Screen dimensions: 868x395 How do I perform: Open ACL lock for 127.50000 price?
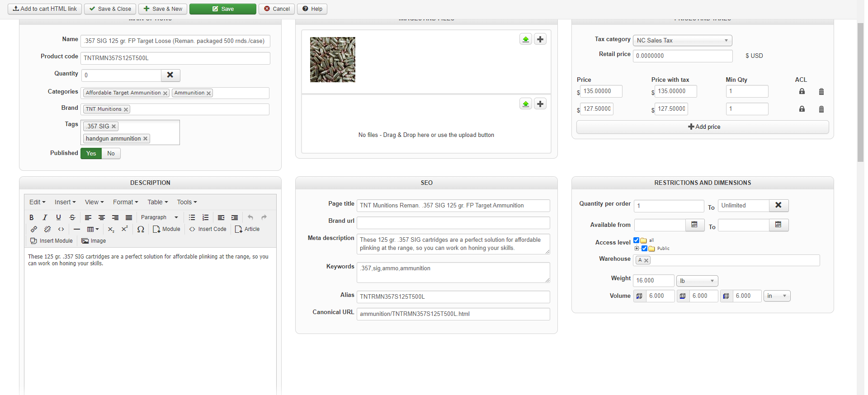click(802, 109)
